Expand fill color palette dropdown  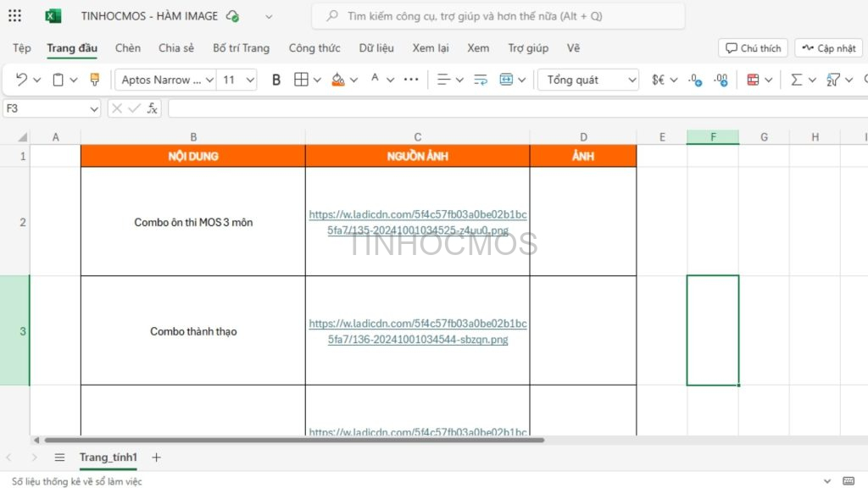tap(354, 80)
